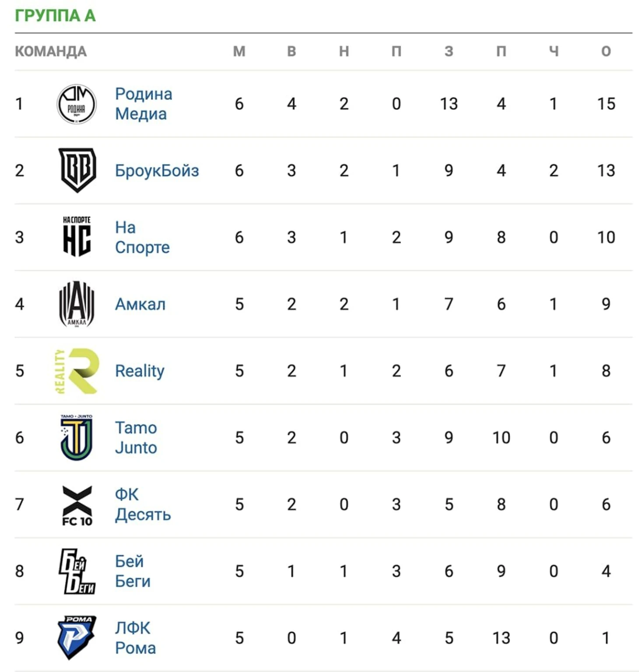
Task: Click the FC 10 X logo
Action: 77,505
